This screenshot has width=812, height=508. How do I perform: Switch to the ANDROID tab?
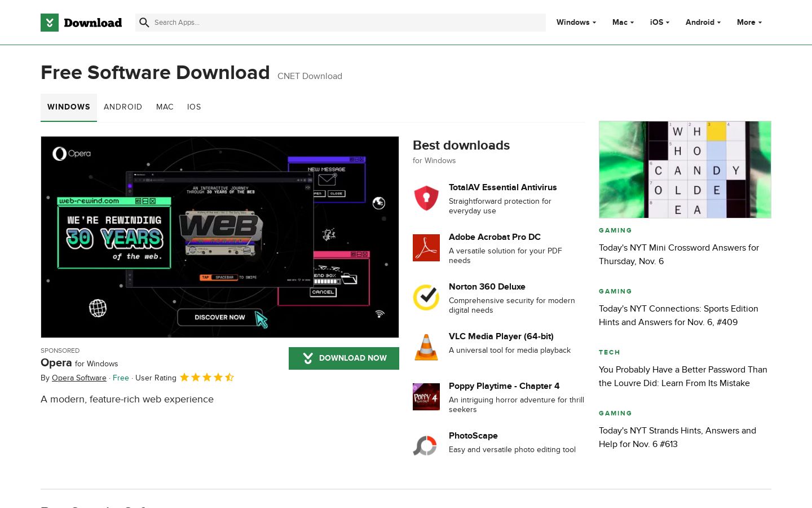(123, 107)
